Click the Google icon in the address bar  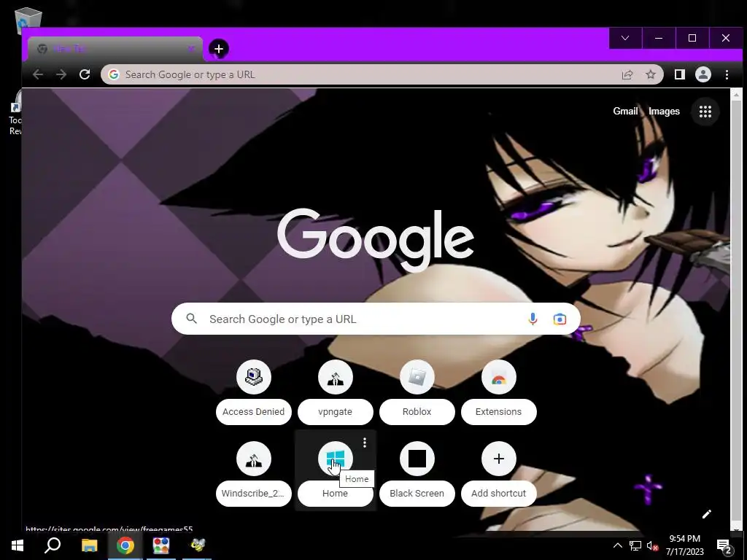point(113,74)
